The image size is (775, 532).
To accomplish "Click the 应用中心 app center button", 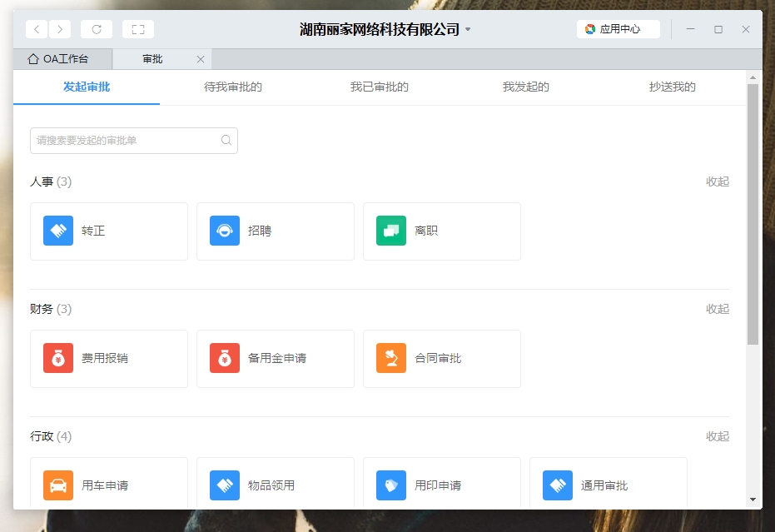I will click(618, 29).
